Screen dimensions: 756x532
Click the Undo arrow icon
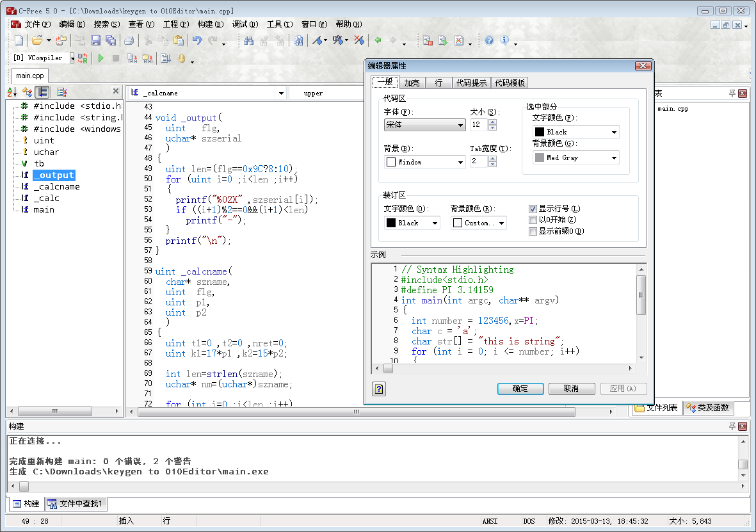pyautogui.click(x=197, y=41)
